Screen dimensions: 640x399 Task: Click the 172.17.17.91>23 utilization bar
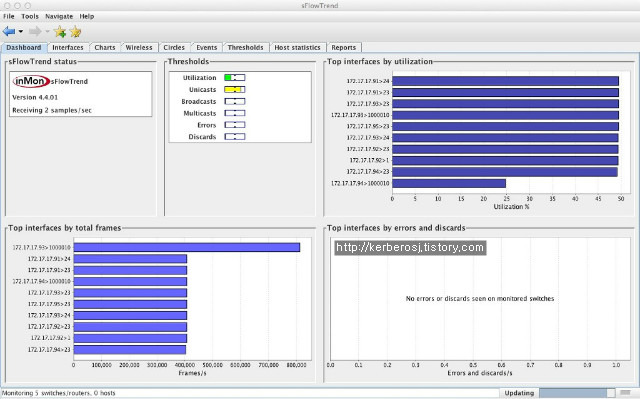(x=505, y=92)
